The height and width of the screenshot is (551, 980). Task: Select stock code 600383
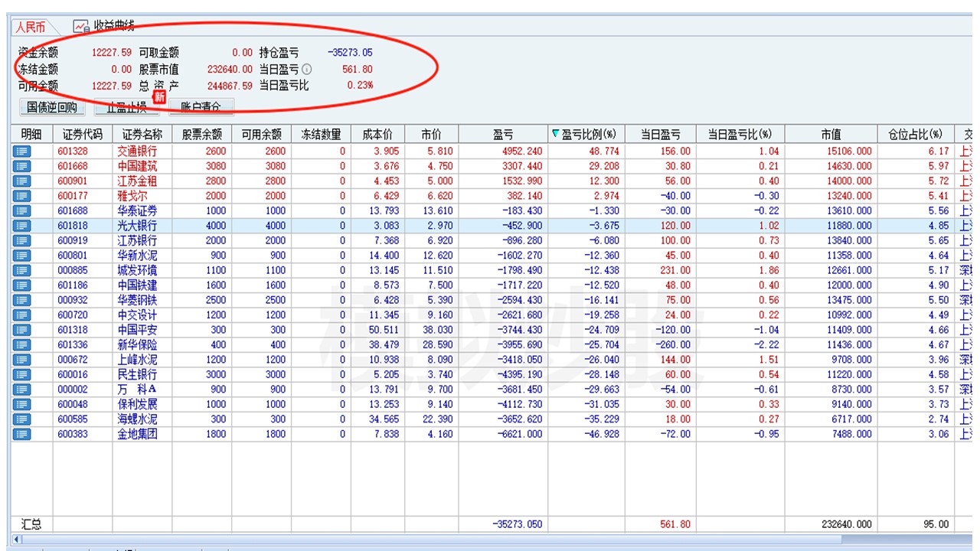coord(73,435)
